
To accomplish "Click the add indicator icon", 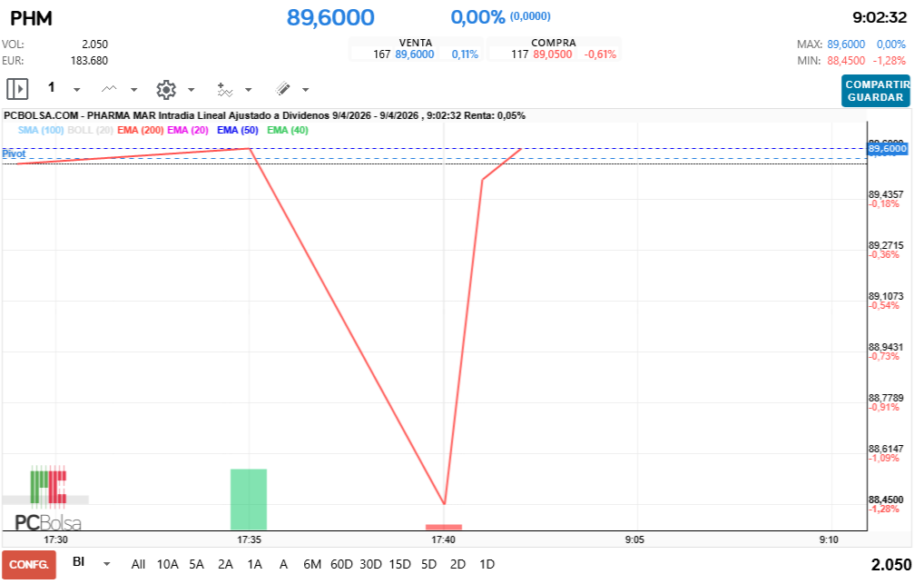I will tap(225, 89).
